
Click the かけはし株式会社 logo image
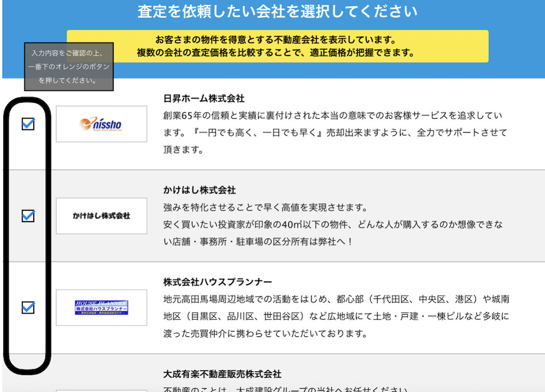point(101,216)
